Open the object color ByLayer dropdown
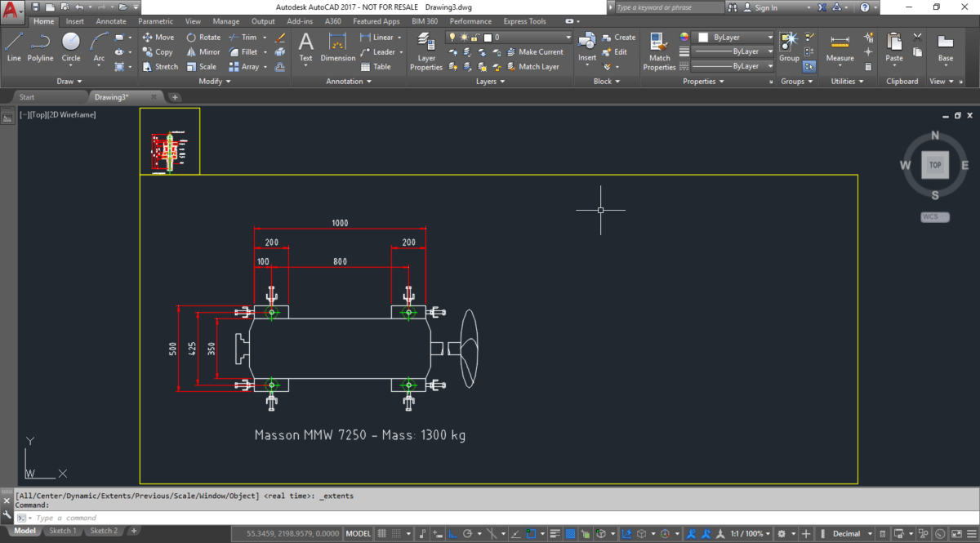Screen dimensions: 980x543 (733, 38)
